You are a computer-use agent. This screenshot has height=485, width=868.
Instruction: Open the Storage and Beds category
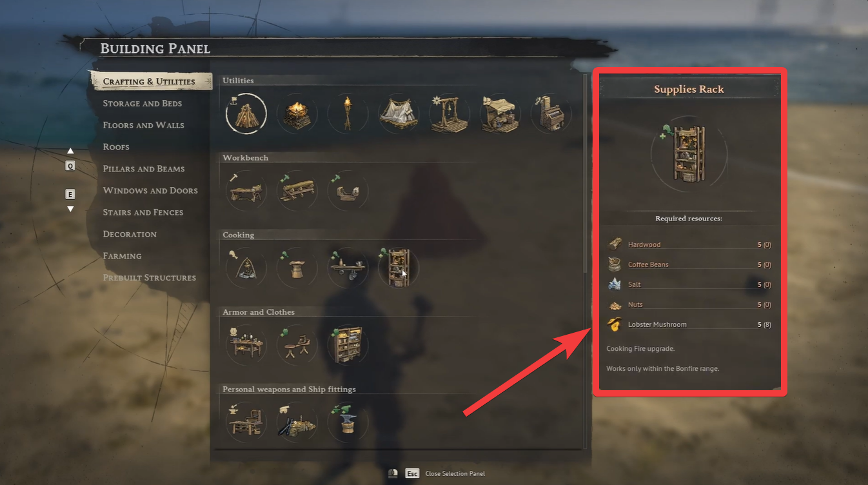coord(143,103)
